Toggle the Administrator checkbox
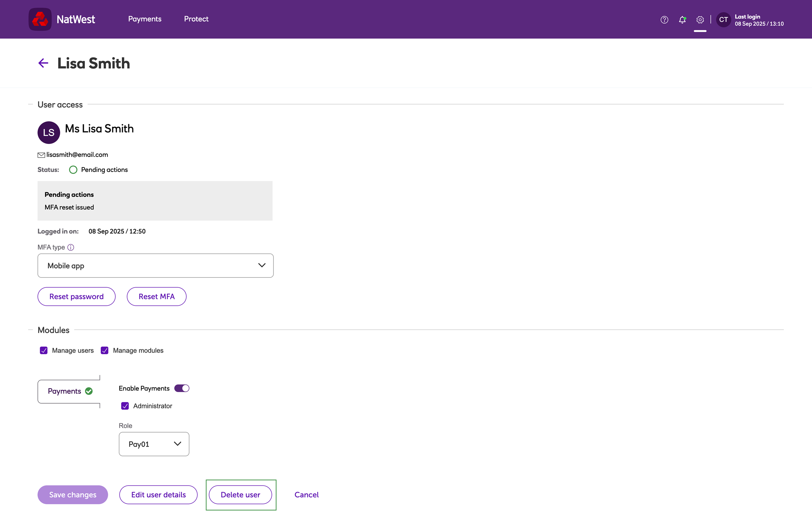 [x=125, y=406]
